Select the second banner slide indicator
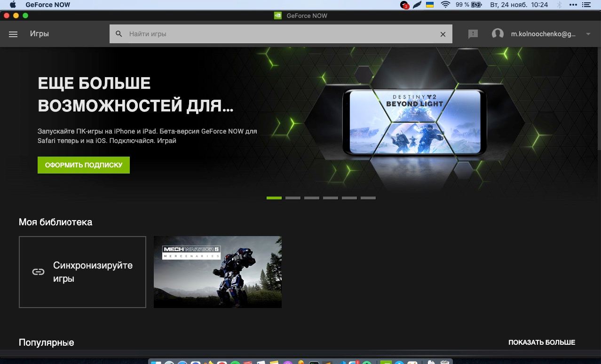 [293, 198]
